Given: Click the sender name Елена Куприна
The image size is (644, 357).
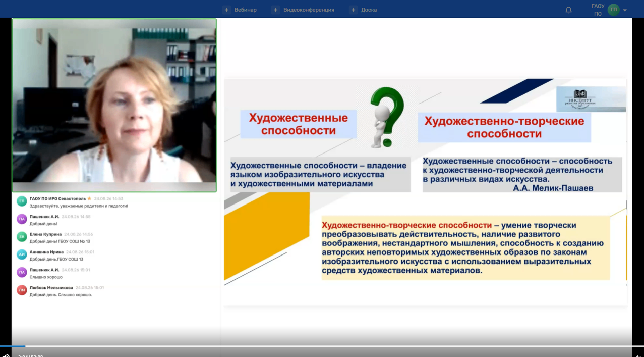Looking at the screenshot, I should (45, 234).
